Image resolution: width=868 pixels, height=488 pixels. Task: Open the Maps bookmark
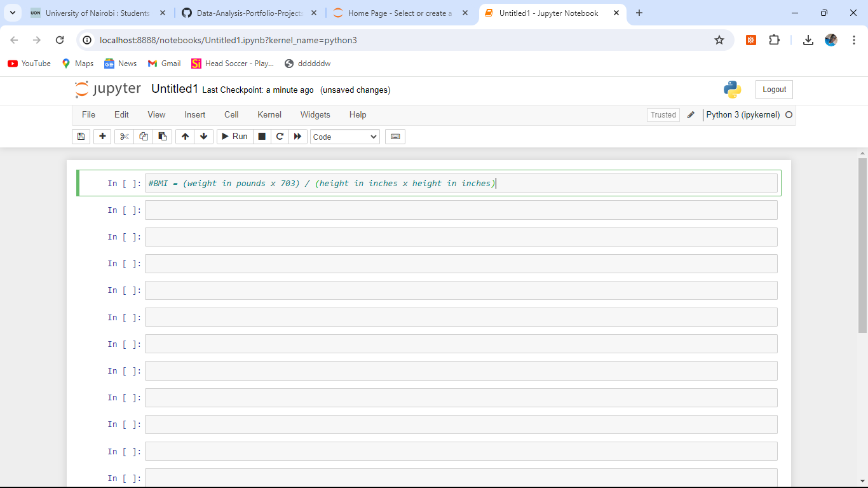coord(78,64)
